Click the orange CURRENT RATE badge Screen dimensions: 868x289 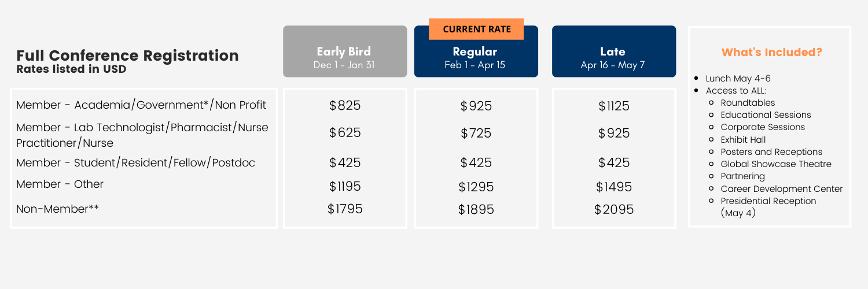(476, 29)
